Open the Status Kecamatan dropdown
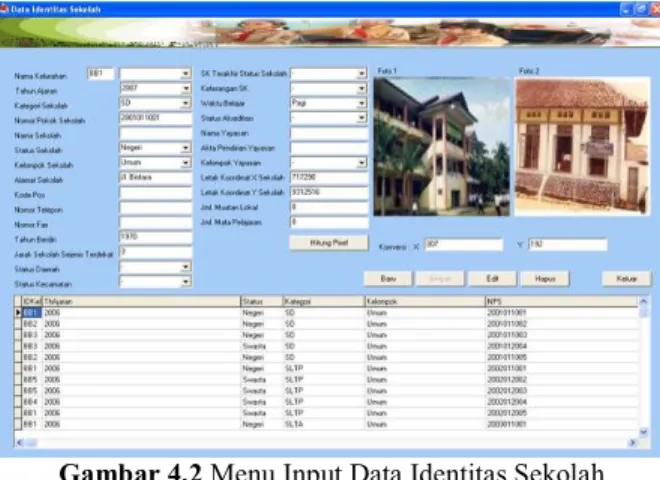Image resolution: width=660 pixels, height=480 pixels. (x=185, y=282)
